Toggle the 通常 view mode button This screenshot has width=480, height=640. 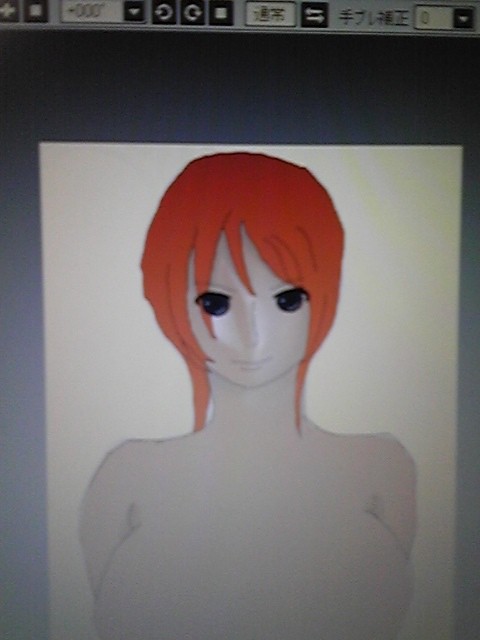tap(271, 14)
